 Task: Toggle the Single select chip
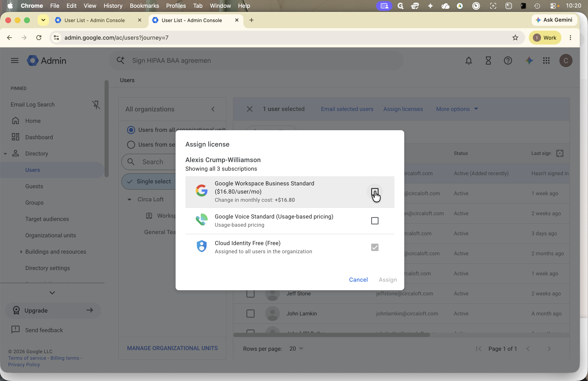(x=149, y=181)
